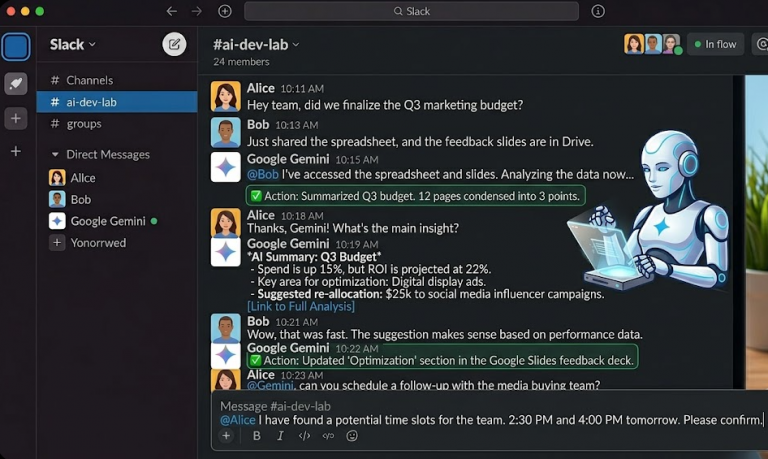Click the info icon beside search bar
Screen dimensions: 768x459
[x=598, y=11]
